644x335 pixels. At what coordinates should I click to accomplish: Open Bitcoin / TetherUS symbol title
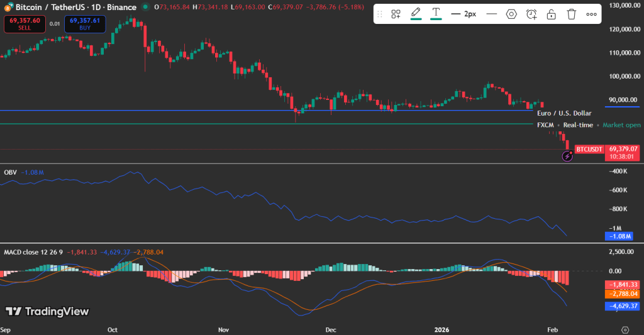tap(76, 7)
